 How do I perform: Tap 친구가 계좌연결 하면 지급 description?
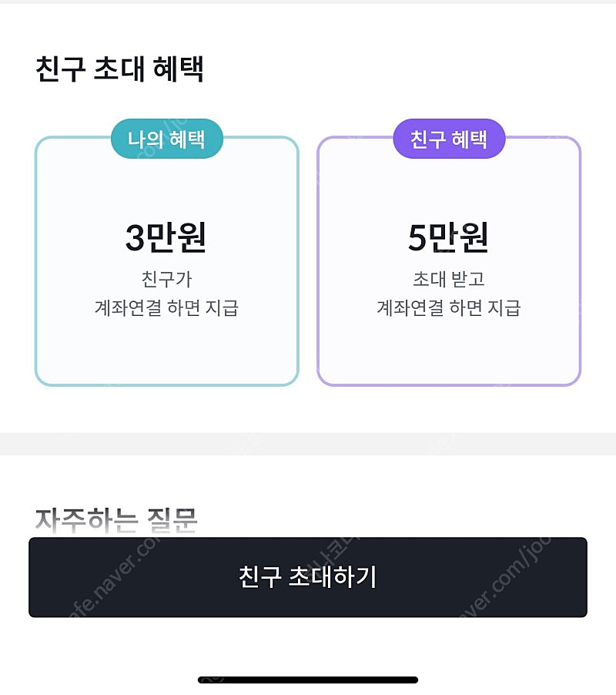click(167, 294)
